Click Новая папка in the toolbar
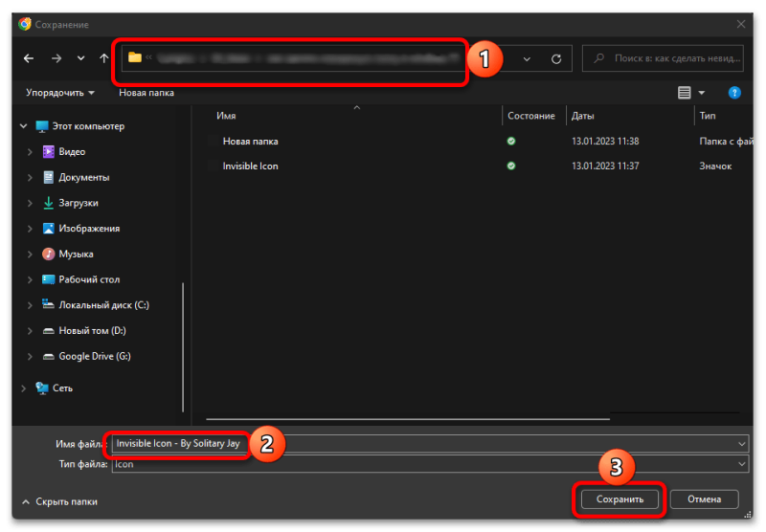The height and width of the screenshot is (532, 766). pyautogui.click(x=146, y=93)
